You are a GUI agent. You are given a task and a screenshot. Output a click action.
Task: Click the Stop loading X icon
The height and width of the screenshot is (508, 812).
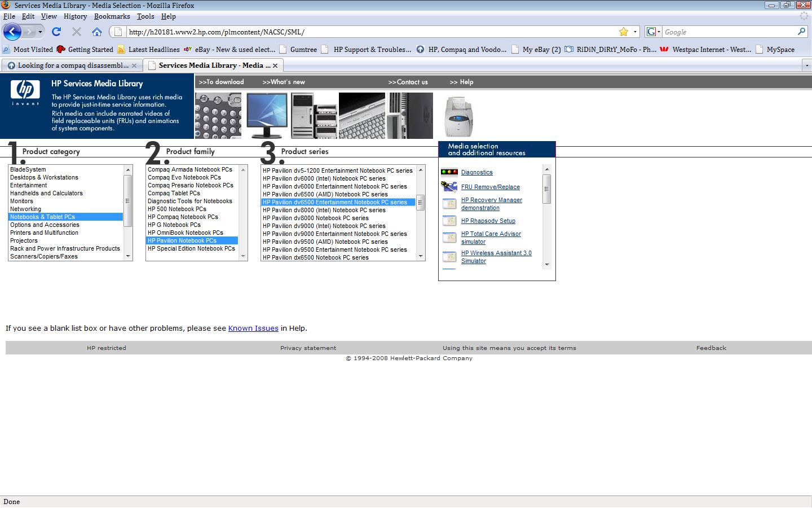click(77, 32)
